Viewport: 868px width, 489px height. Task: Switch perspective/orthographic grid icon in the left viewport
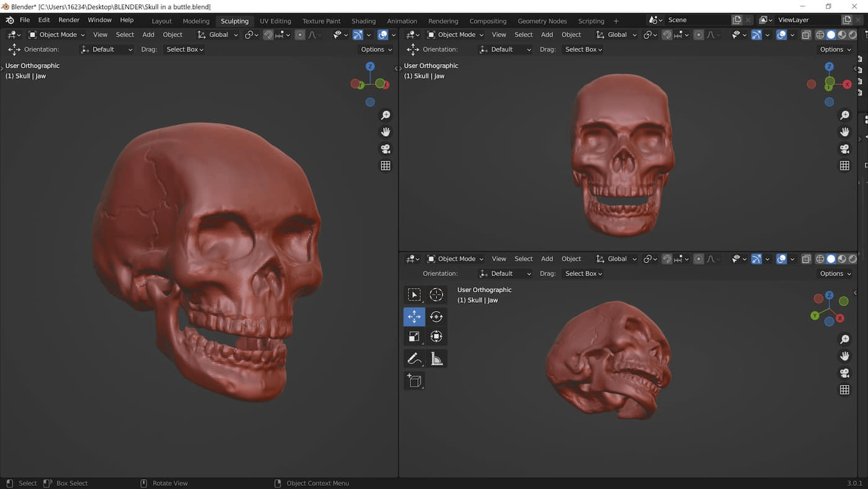[x=386, y=166]
